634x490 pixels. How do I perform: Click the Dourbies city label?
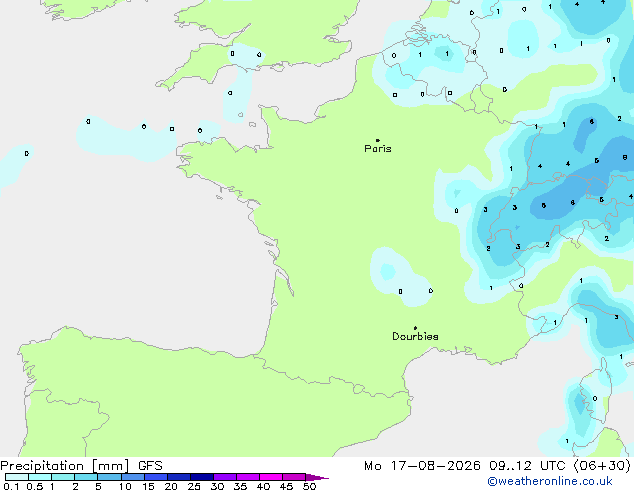coord(415,336)
